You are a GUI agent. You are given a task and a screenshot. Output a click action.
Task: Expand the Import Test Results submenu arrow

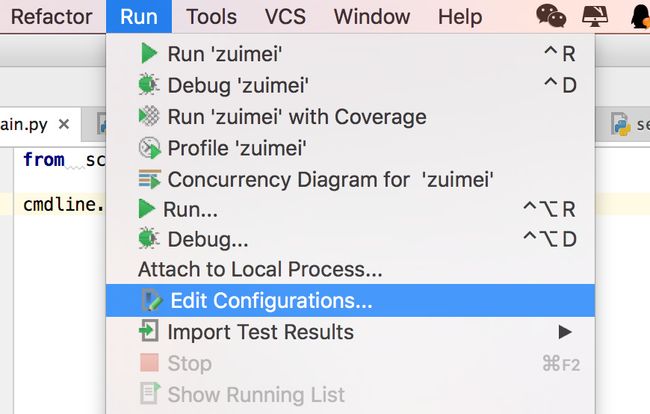pos(565,332)
